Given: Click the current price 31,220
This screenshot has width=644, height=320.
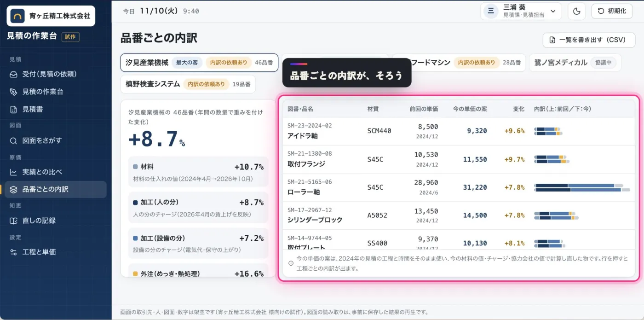Looking at the screenshot, I should (x=475, y=187).
